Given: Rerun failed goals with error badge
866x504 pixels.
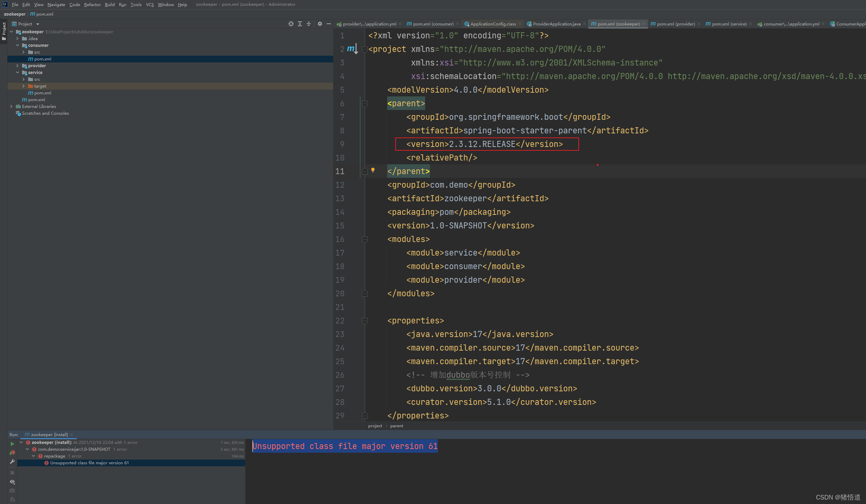Looking at the screenshot, I should coord(12,452).
